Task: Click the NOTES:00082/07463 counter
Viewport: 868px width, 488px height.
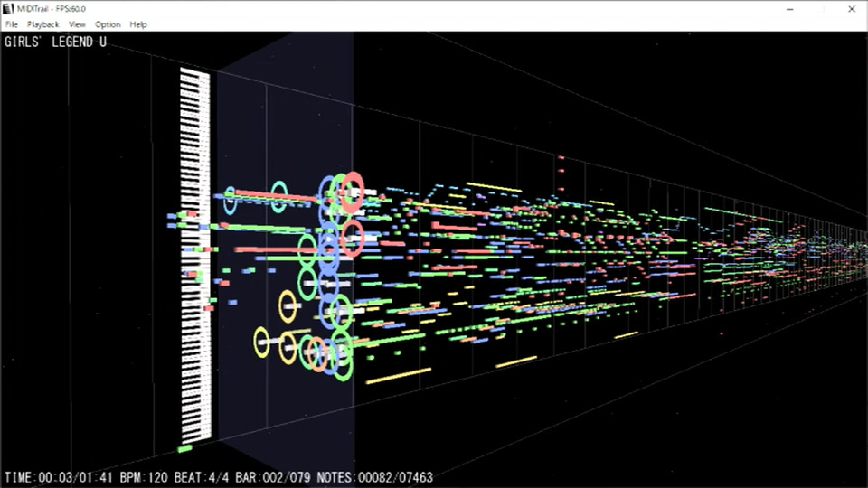Action: click(x=374, y=477)
